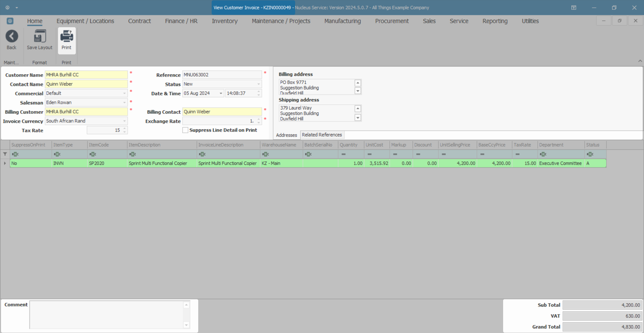644x333 pixels.
Task: Open the Equipment / Locations menu
Action: [85, 21]
